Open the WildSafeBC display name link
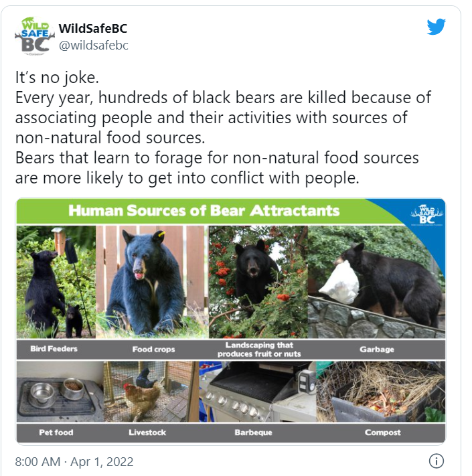The image size is (472, 476). [x=93, y=29]
